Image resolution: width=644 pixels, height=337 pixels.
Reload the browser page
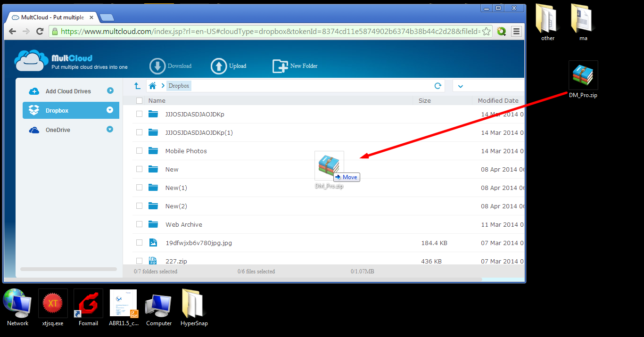click(40, 32)
